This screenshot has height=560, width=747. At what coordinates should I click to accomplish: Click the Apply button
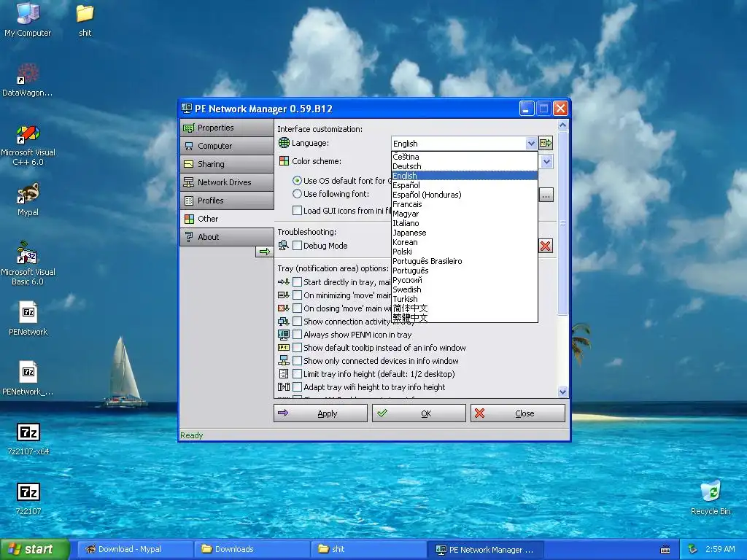[321, 413]
